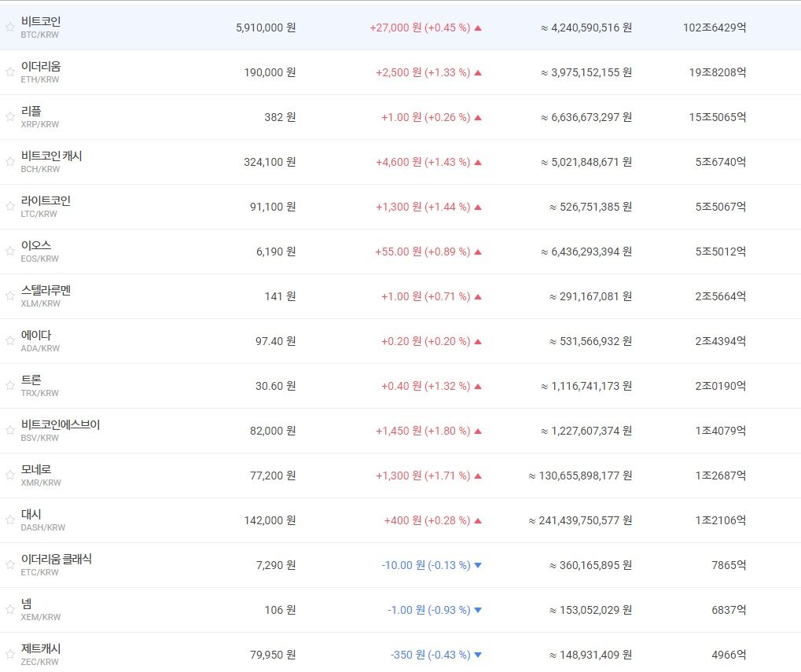The height and width of the screenshot is (672, 801).
Task: Click red up arrow beside +1.32 %
Action: [x=478, y=387]
